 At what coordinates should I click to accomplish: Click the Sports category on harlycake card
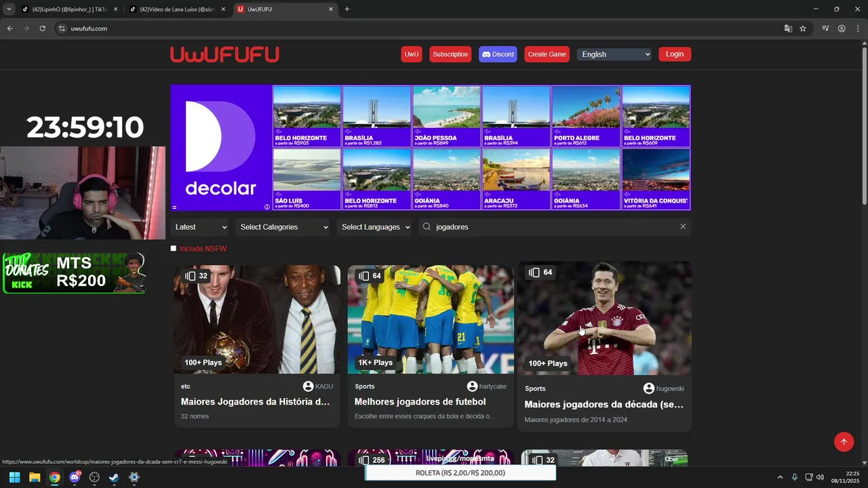tap(365, 386)
